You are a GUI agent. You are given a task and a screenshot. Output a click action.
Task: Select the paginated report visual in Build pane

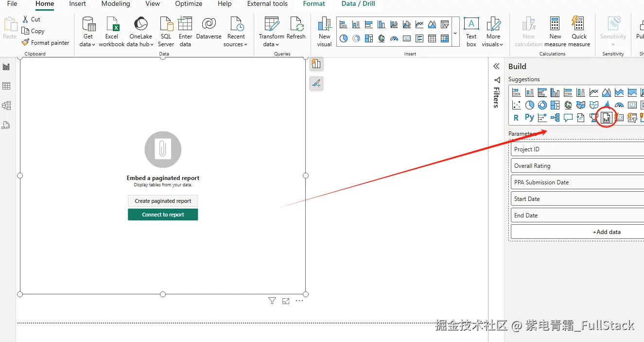tap(607, 117)
